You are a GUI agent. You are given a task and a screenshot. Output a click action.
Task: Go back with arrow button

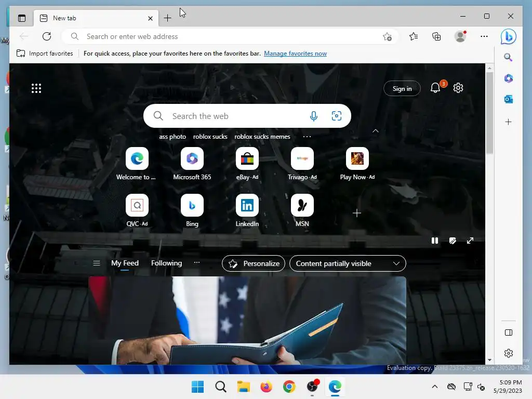pyautogui.click(x=24, y=36)
